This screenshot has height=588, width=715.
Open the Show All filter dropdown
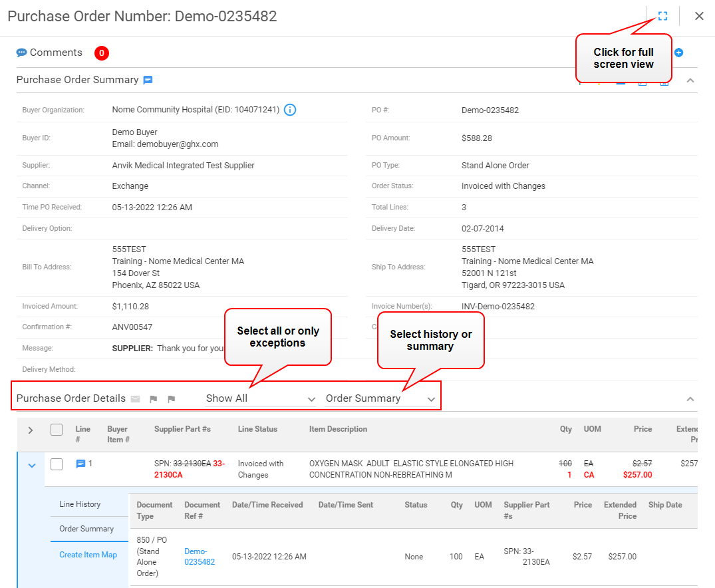point(261,398)
